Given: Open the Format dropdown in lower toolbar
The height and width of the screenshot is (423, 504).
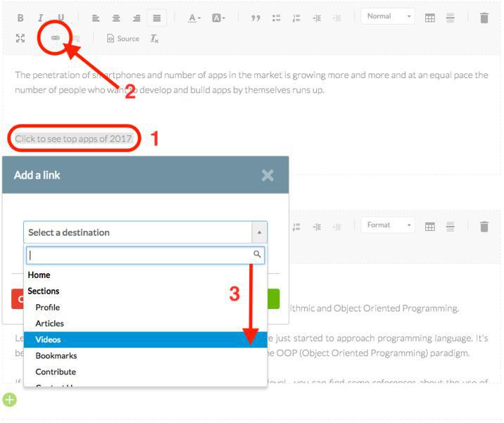Looking at the screenshot, I should click(x=387, y=225).
